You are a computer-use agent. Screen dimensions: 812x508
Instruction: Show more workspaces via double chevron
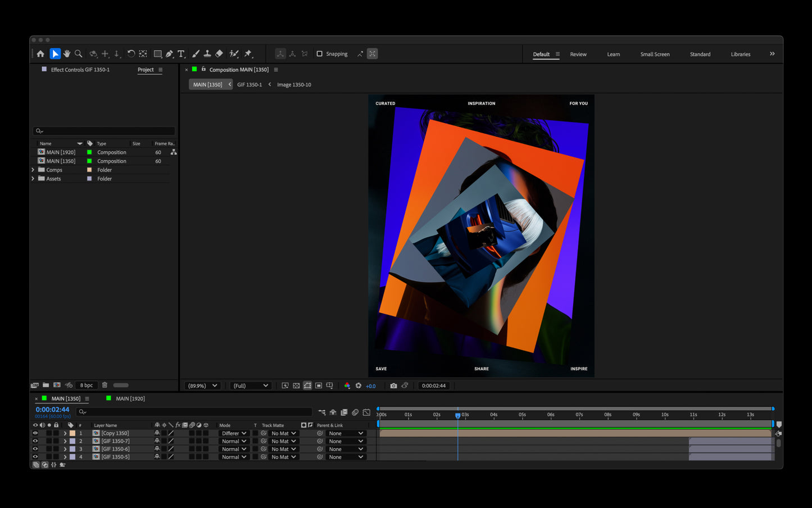[772, 54]
